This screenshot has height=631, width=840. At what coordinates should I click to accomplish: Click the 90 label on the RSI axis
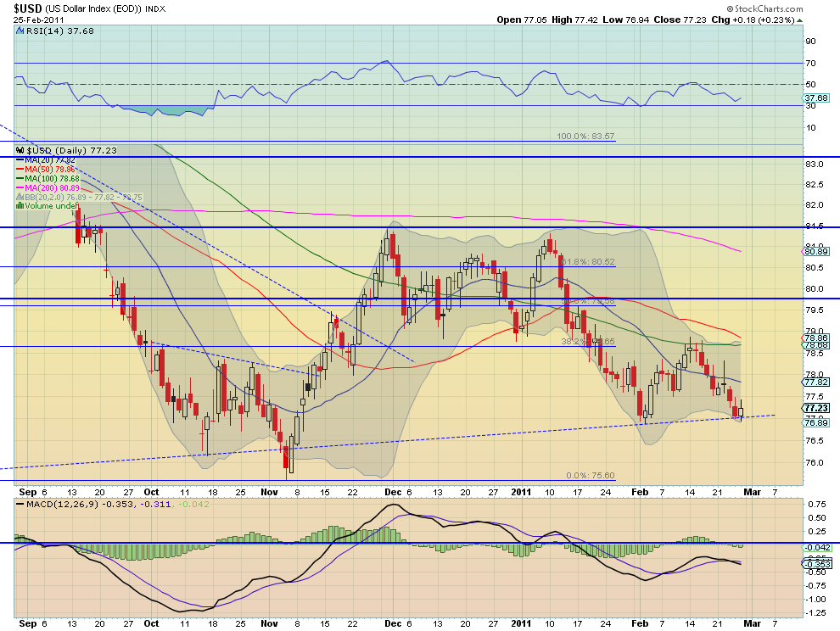(x=810, y=42)
